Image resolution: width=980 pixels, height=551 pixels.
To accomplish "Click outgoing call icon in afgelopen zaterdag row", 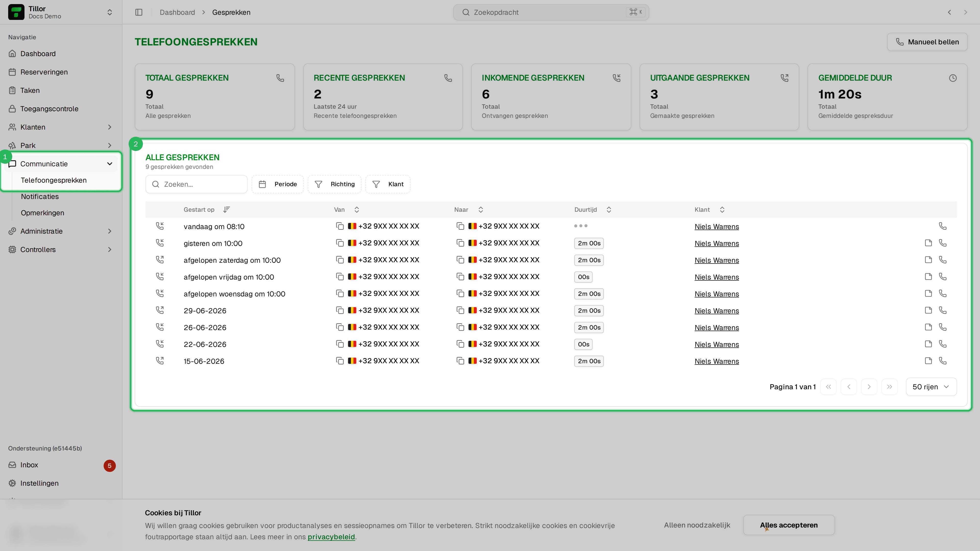I will click(x=160, y=260).
